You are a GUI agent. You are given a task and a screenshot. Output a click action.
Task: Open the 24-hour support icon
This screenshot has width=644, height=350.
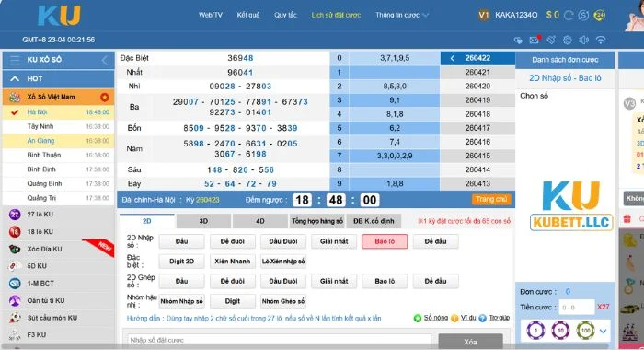(x=600, y=16)
